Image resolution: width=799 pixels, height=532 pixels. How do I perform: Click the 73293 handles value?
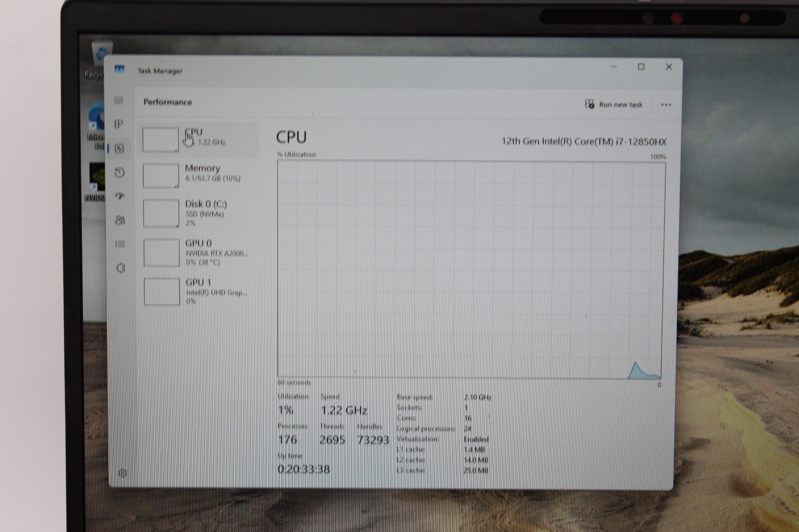point(373,440)
